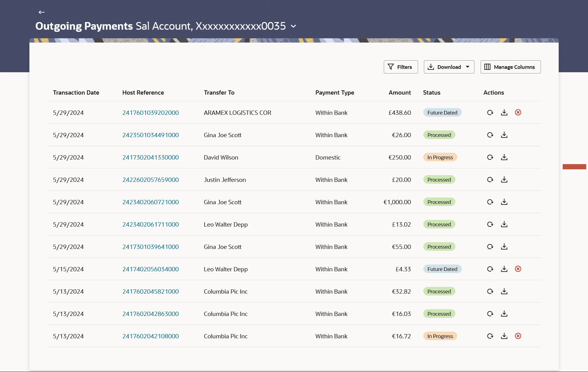Image resolution: width=588 pixels, height=372 pixels.
Task: Repeat the Leo Walter Depp £13.02 payment
Action: [x=490, y=224]
